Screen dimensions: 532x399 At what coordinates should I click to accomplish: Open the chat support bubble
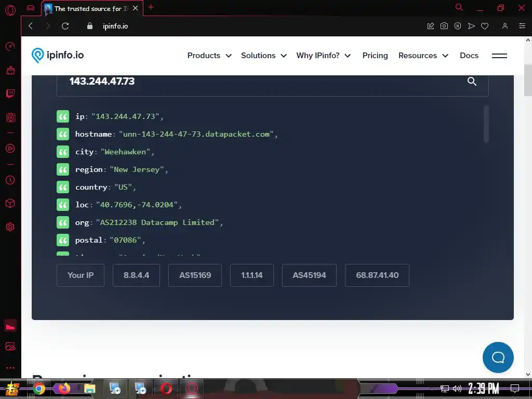coord(498,357)
